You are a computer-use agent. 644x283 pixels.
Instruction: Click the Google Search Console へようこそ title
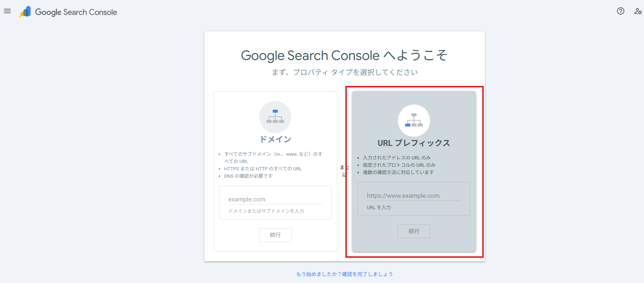[x=344, y=56]
